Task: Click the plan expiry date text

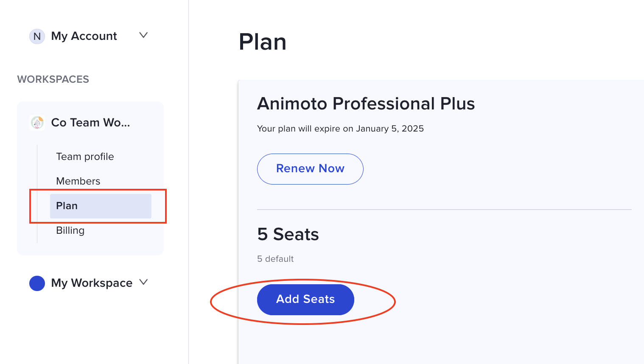Action: (340, 129)
